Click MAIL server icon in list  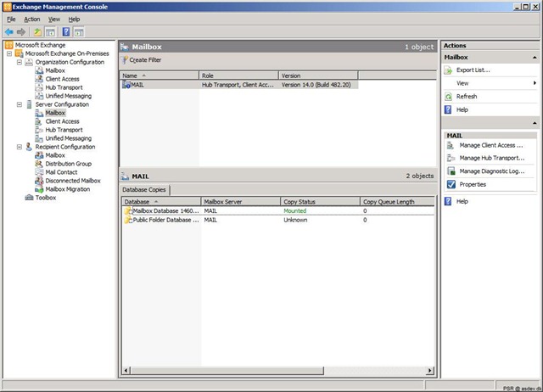126,85
